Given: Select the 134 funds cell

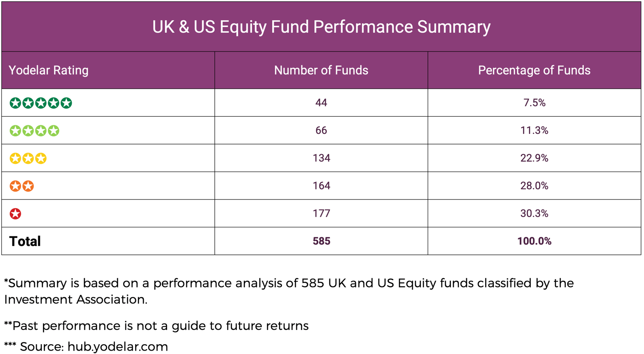Looking at the screenshot, I should [321, 158].
